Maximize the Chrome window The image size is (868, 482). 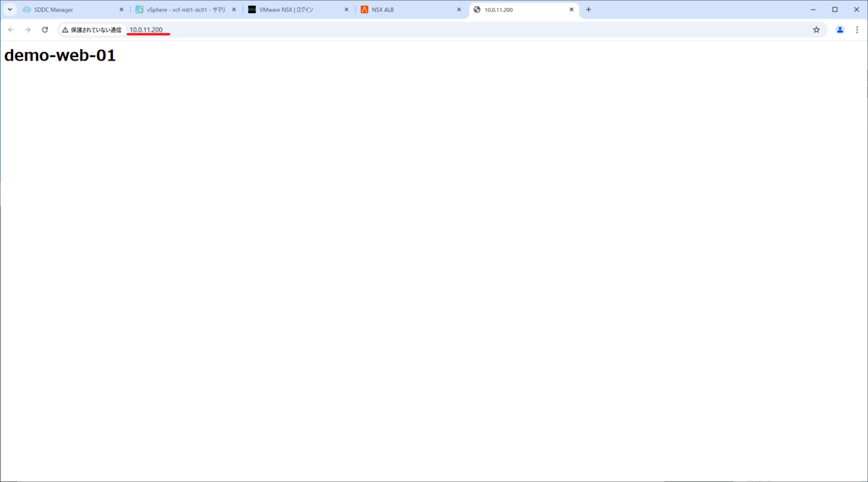tap(835, 9)
